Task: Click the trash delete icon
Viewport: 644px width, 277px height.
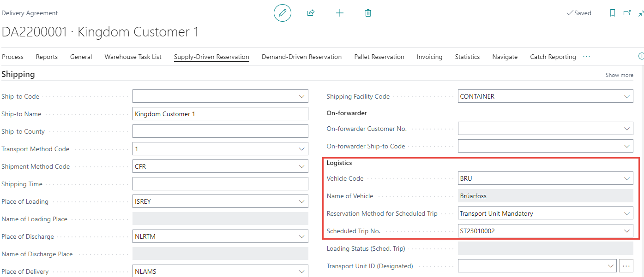Action: pos(368,13)
